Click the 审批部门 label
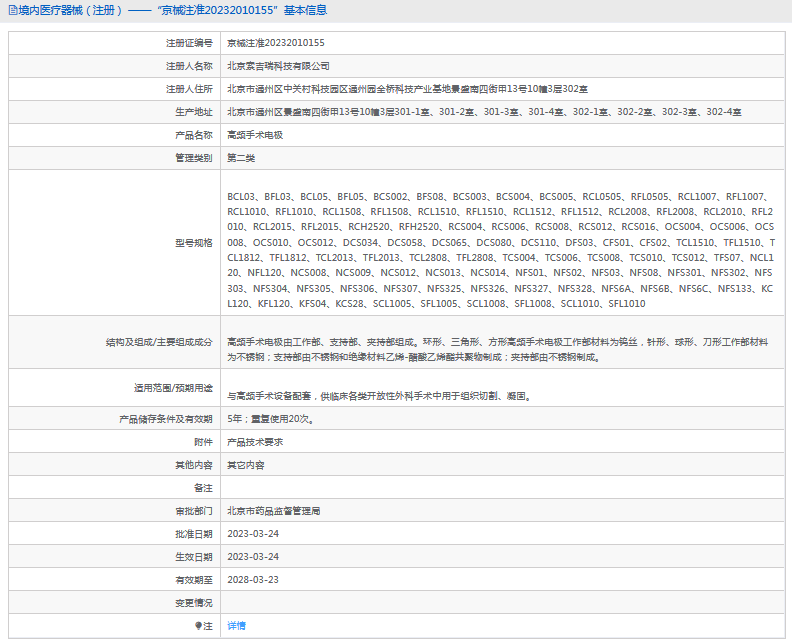 (194, 511)
